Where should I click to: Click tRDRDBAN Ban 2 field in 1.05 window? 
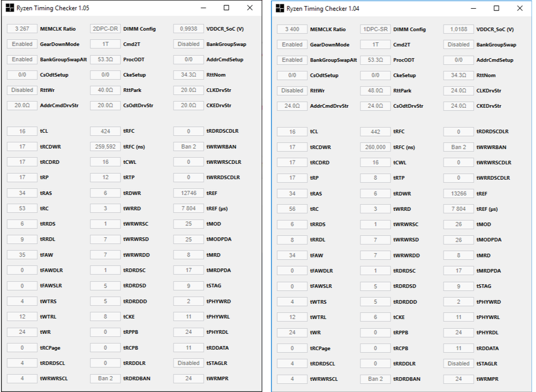tap(105, 378)
